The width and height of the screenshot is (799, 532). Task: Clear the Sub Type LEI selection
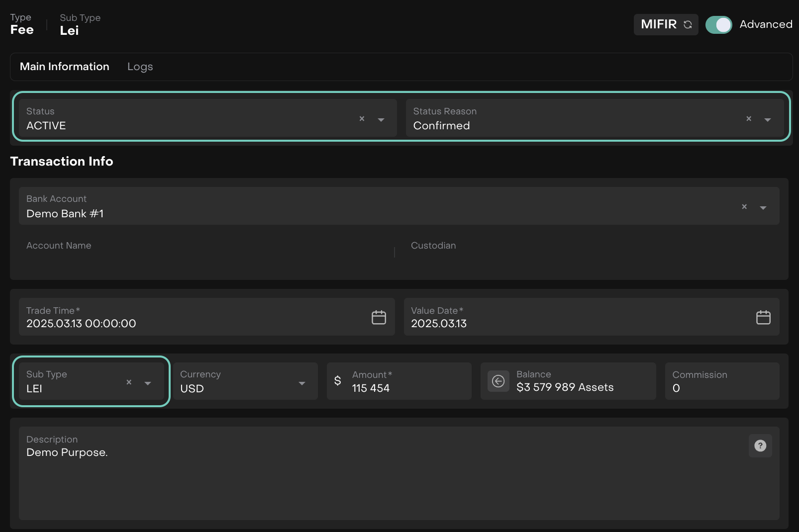click(x=129, y=382)
